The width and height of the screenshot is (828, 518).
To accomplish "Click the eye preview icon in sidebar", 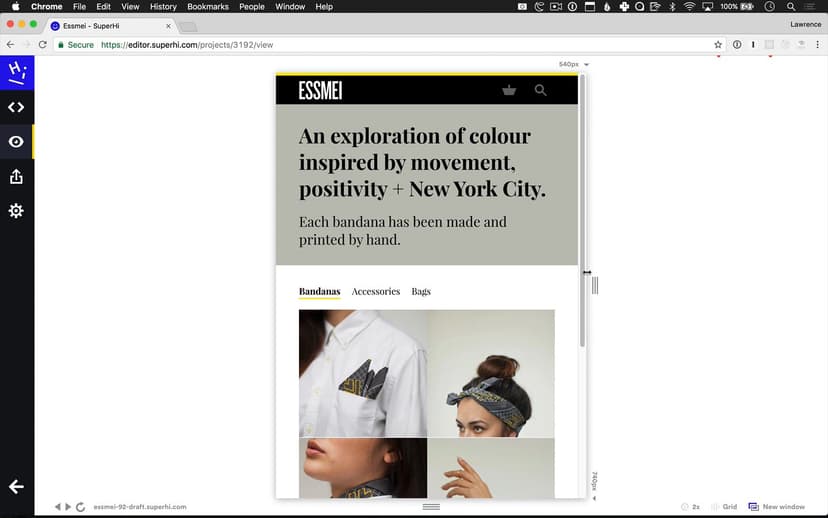I will pos(16,142).
